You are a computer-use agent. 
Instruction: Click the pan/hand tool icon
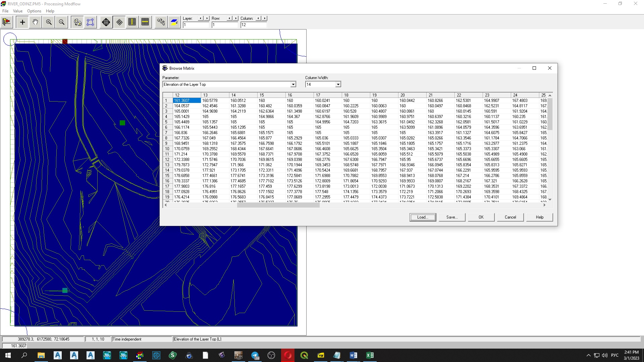35,22
